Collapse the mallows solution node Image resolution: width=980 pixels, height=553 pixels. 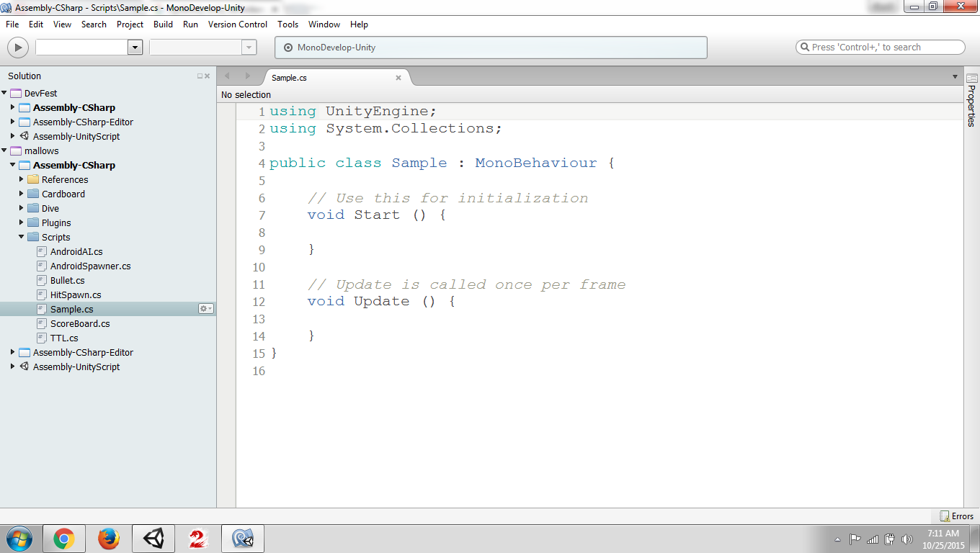[4, 150]
